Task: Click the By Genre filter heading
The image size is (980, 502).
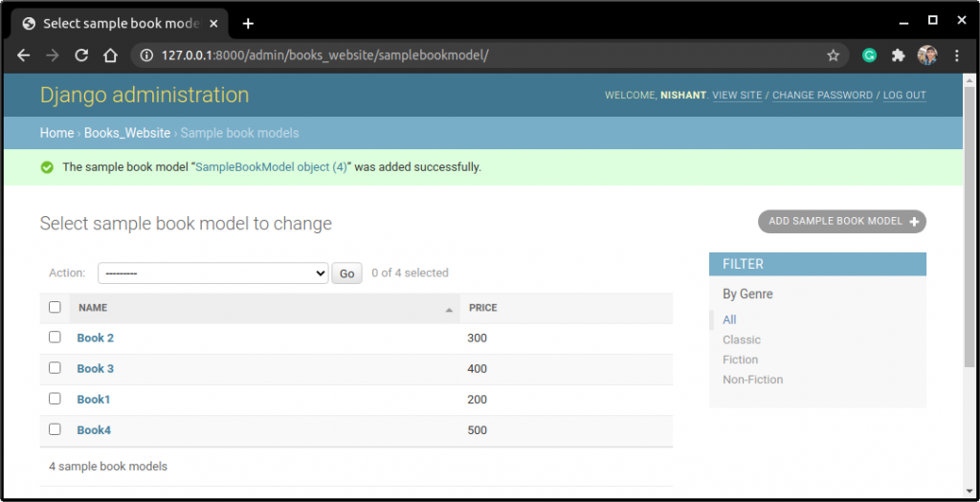Action: (747, 295)
